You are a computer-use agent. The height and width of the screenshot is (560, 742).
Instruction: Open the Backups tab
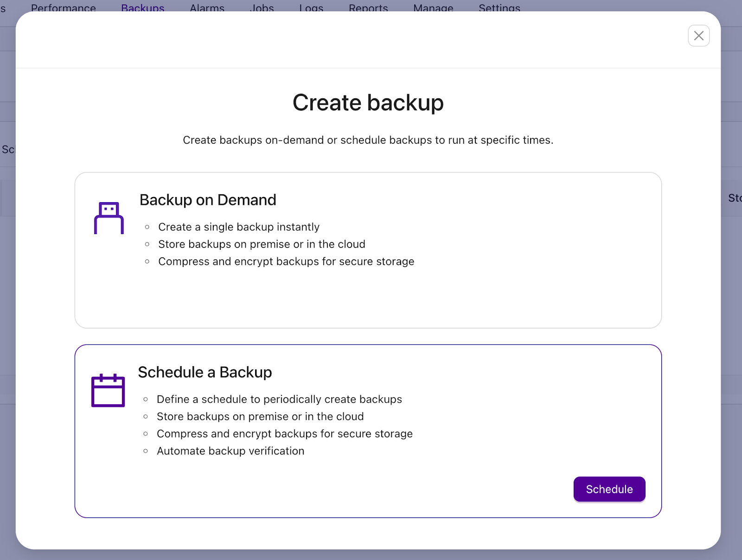(x=142, y=8)
